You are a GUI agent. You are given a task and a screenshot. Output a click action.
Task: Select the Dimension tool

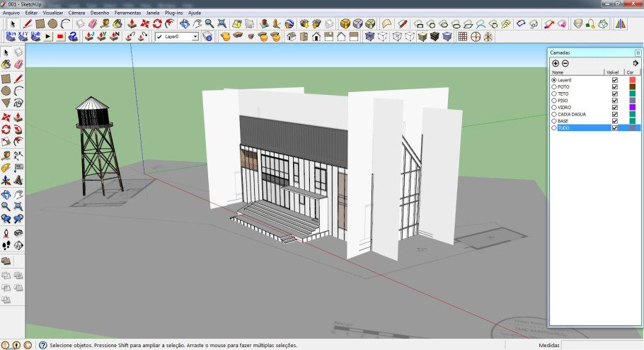click(18, 155)
